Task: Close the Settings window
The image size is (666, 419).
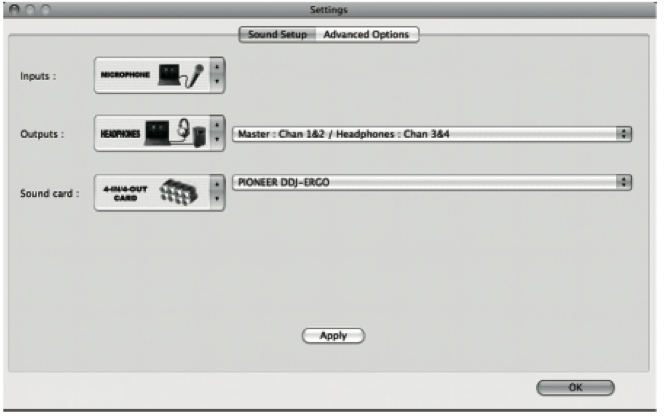Action: [15, 9]
